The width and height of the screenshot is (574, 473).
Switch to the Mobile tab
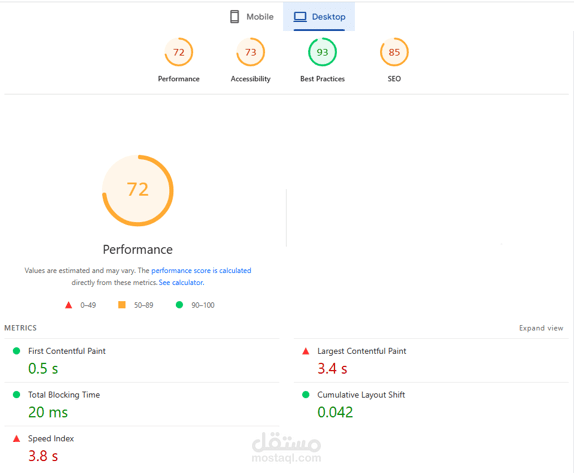click(x=251, y=17)
